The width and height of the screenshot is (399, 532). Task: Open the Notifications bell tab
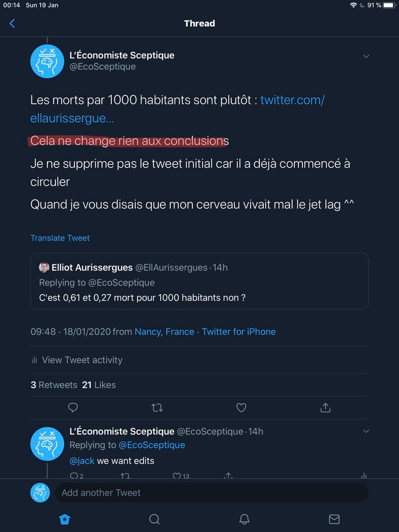(244, 519)
